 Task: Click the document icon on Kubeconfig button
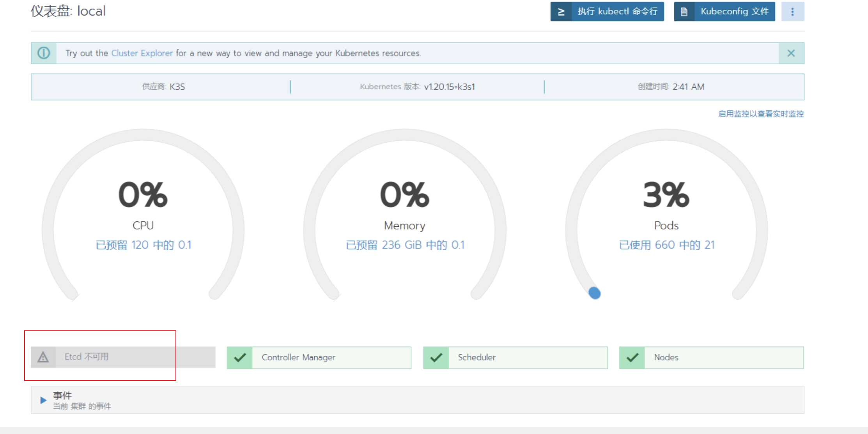[x=684, y=12]
